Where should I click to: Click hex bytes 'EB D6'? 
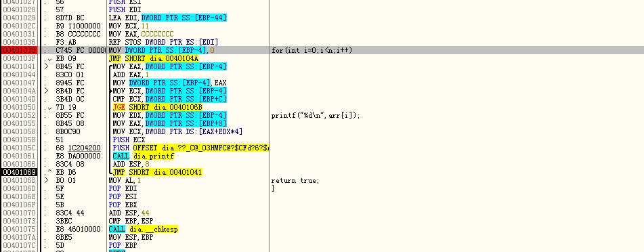(x=66, y=172)
